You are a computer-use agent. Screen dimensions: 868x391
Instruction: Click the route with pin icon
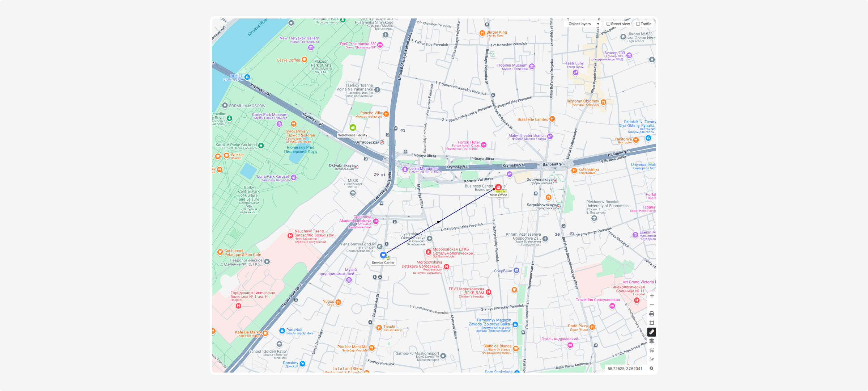pos(652,360)
